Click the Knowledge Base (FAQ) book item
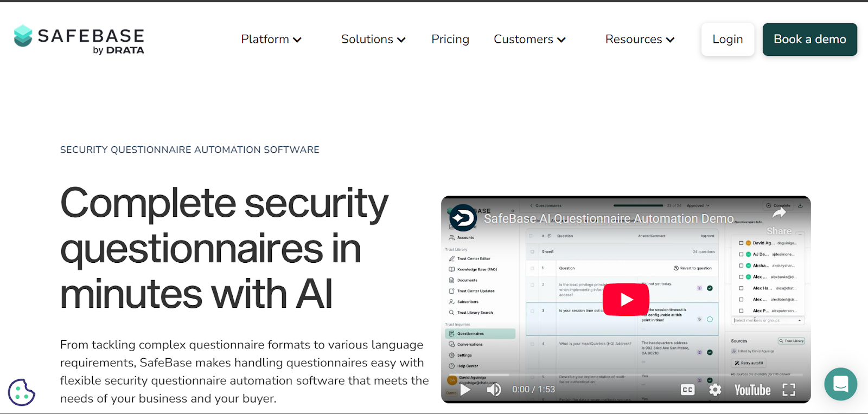This screenshot has height=414, width=868. [x=473, y=269]
